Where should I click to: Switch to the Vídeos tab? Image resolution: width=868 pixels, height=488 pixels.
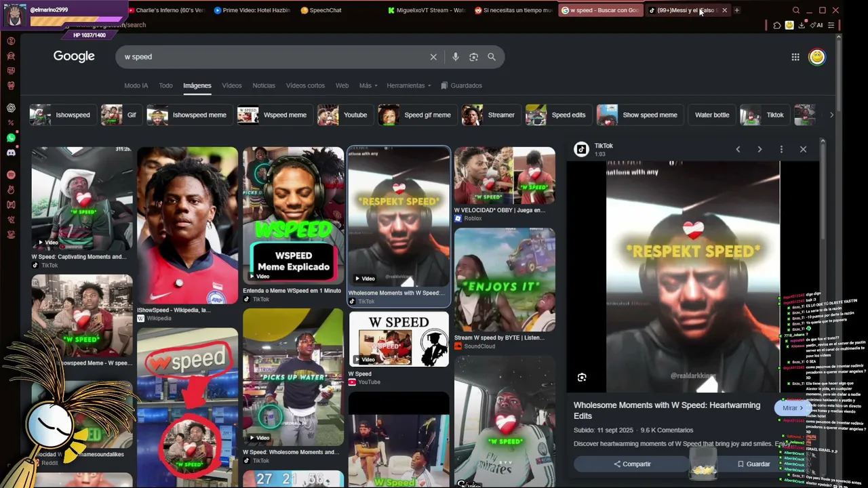232,85
